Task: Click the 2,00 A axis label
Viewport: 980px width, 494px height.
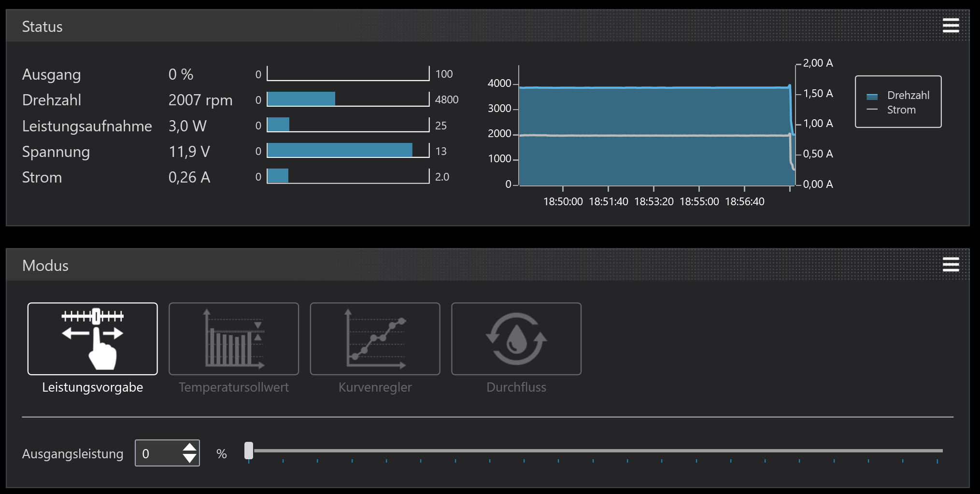Action: coord(818,63)
